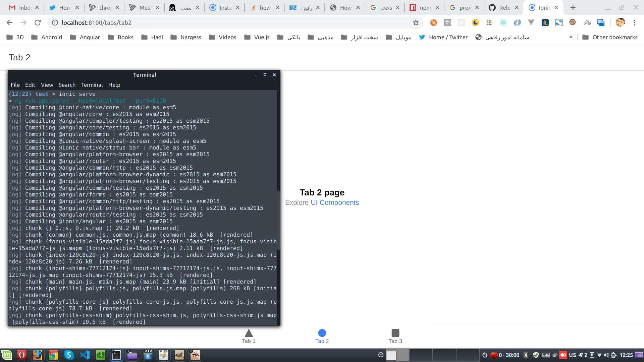Image resolution: width=644 pixels, height=362 pixels.
Task: Switch to the Terminal taskbar item
Action: pos(116,355)
